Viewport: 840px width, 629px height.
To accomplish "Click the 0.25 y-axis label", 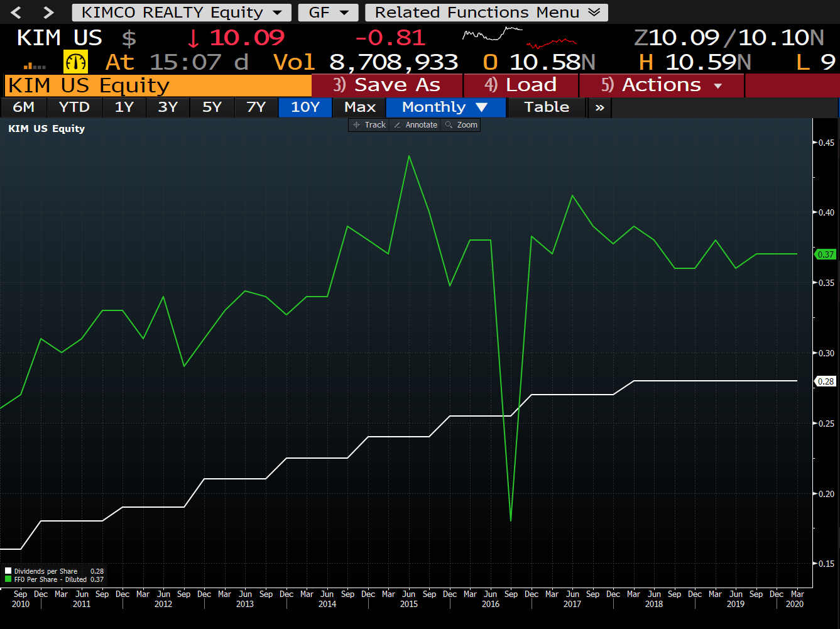I will pyautogui.click(x=827, y=424).
